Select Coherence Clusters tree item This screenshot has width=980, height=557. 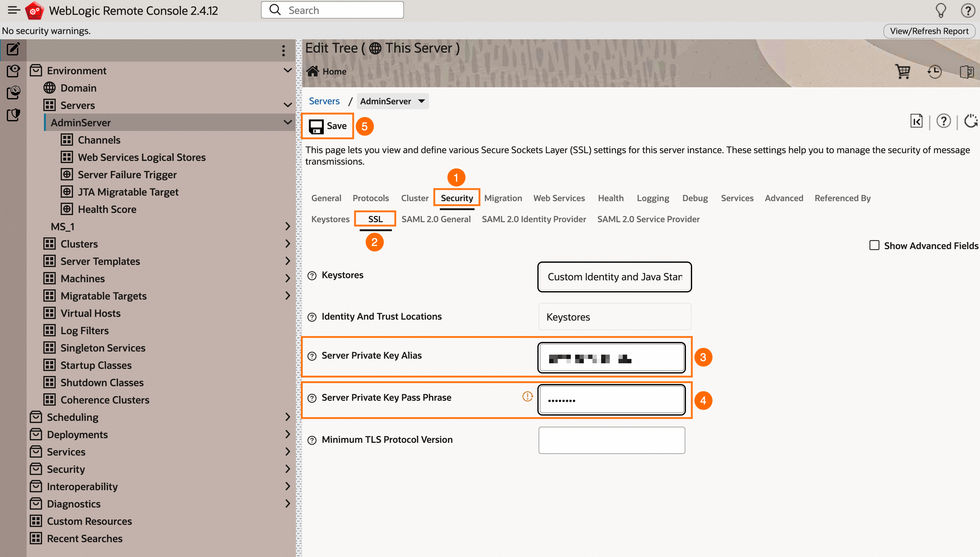tap(104, 400)
